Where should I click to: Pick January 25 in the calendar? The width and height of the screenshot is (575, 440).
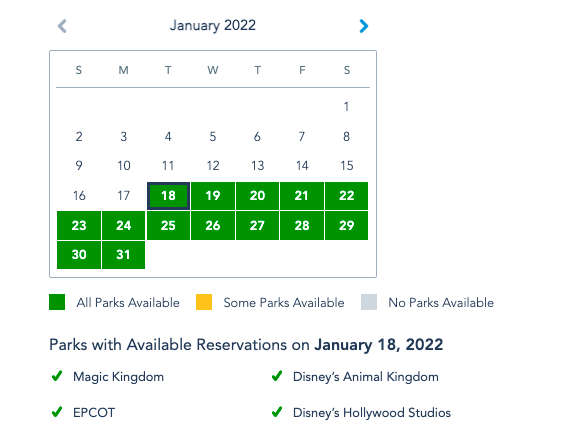point(168,226)
